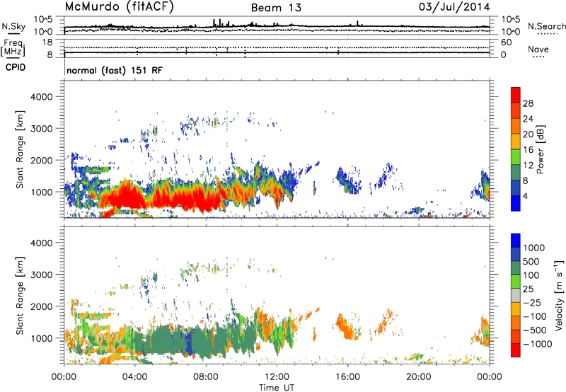Click the "2000" tick on velocity panel

41,306
